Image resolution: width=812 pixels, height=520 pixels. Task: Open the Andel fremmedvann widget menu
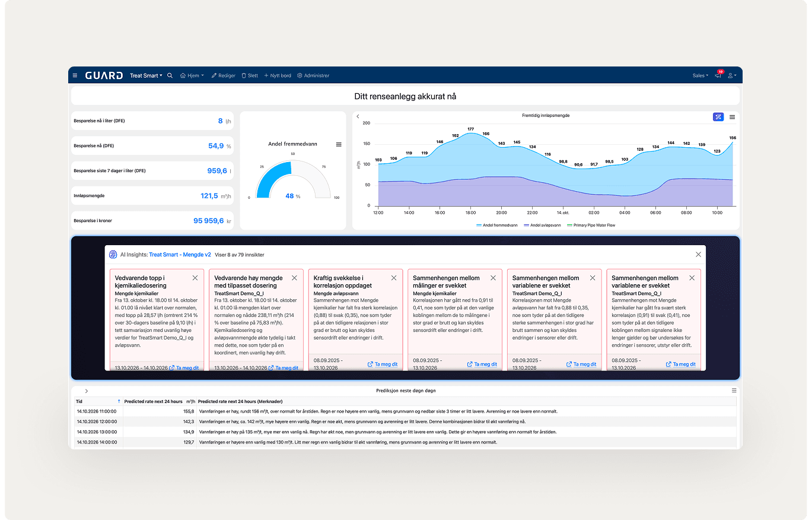(x=339, y=144)
